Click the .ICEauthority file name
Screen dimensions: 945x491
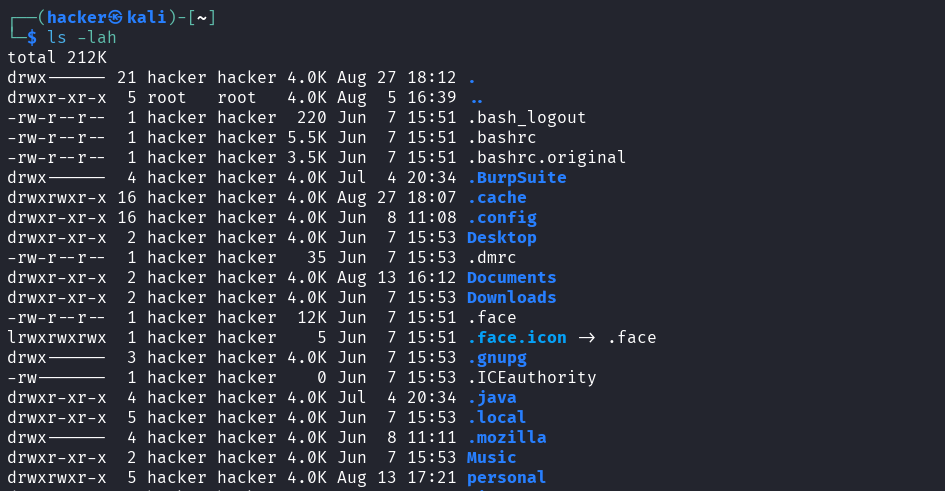(x=531, y=377)
